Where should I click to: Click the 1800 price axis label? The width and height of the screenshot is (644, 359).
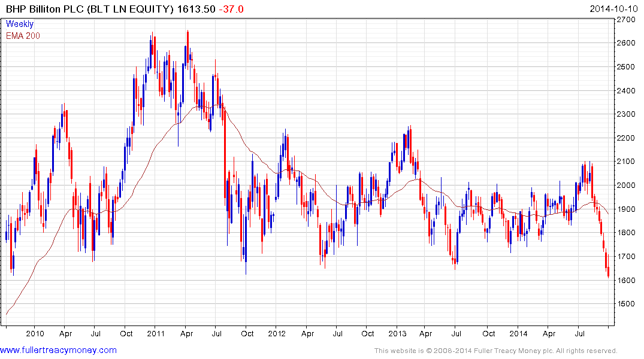[627, 233]
